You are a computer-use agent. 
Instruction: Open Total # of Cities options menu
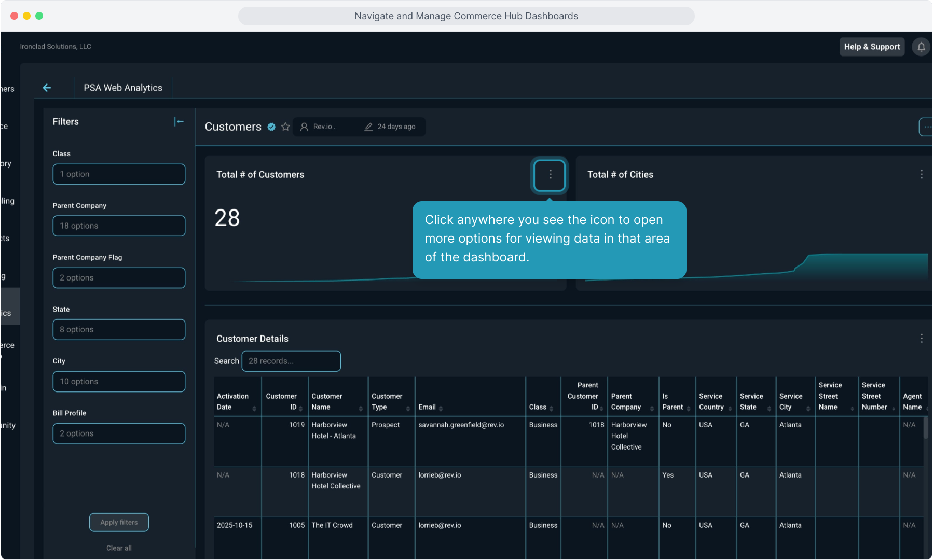[x=921, y=175]
